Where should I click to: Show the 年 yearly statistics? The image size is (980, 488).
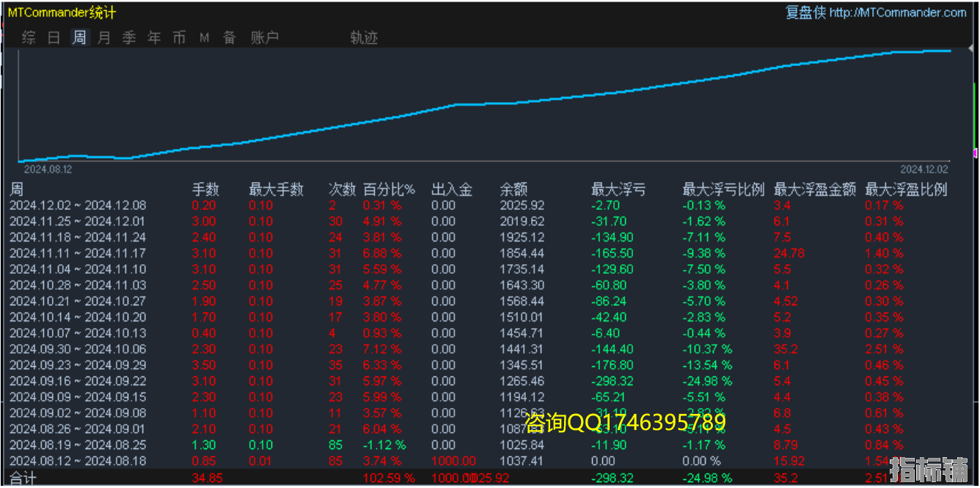click(154, 37)
